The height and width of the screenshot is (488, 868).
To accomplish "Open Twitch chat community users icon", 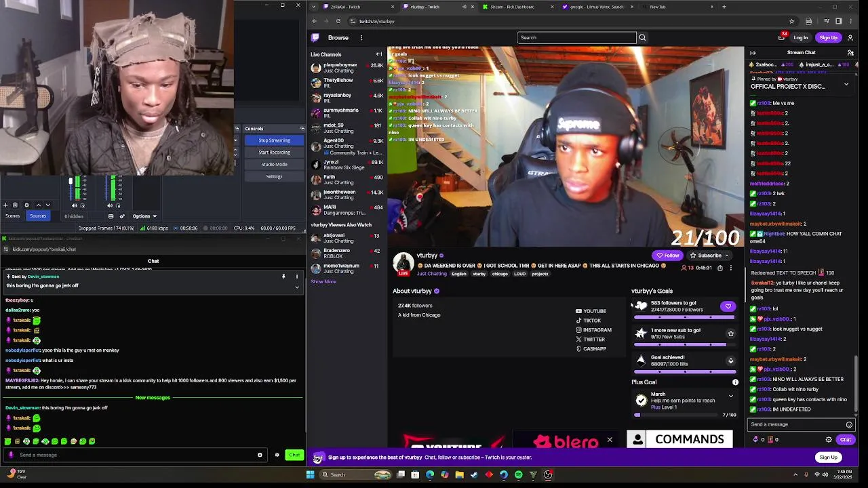I will (850, 53).
